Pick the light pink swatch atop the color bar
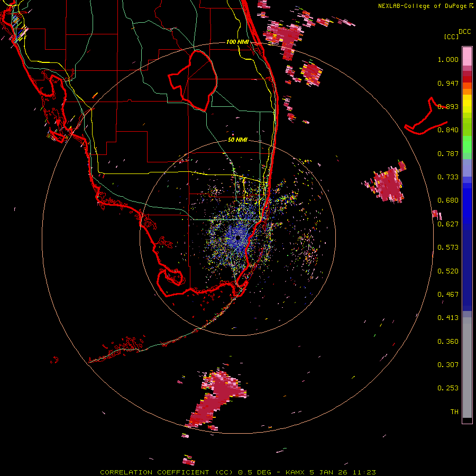 tap(467, 57)
